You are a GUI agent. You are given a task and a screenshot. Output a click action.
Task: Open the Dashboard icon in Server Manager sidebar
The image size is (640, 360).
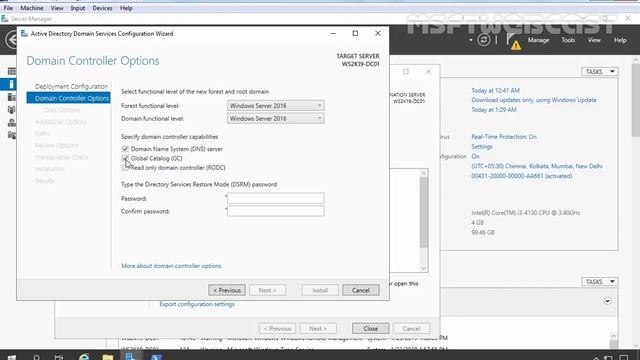pos(11,71)
